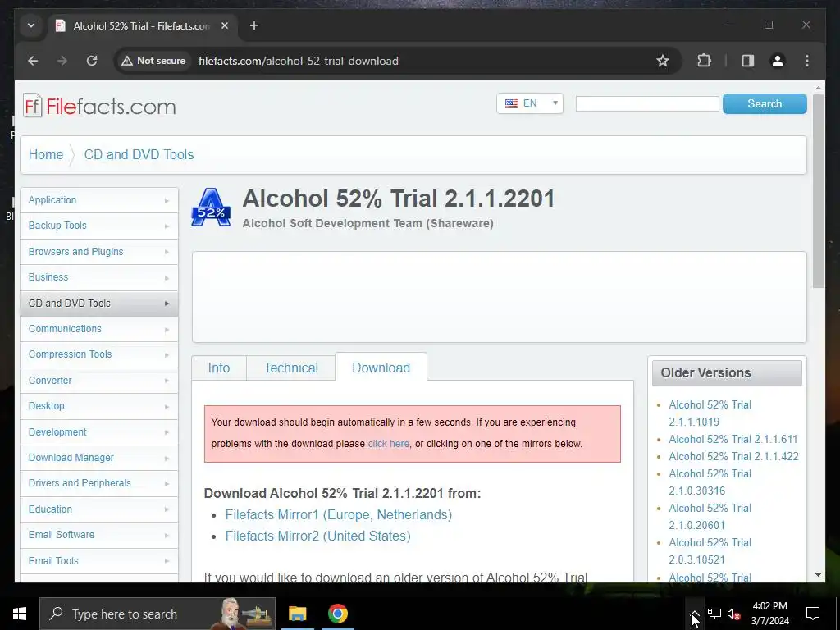840x630 pixels.
Task: Click the Alcohol 52% app icon
Action: tap(211, 208)
